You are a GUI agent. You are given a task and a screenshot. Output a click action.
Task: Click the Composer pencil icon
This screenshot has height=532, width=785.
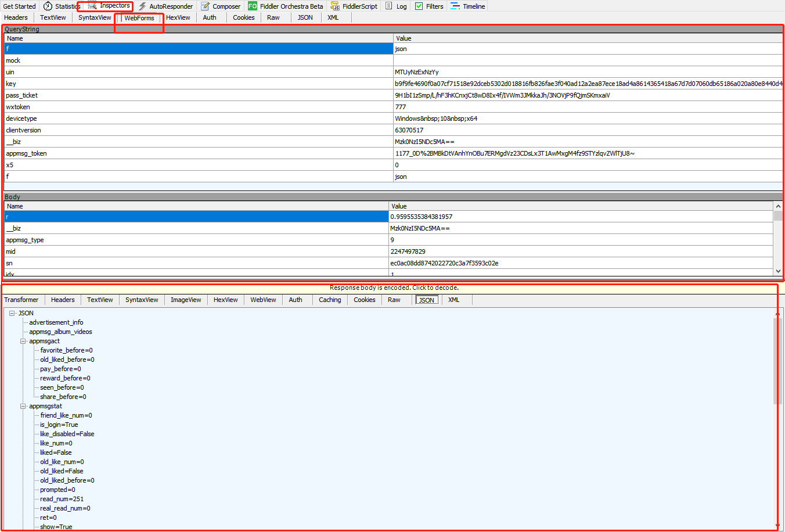pos(206,6)
